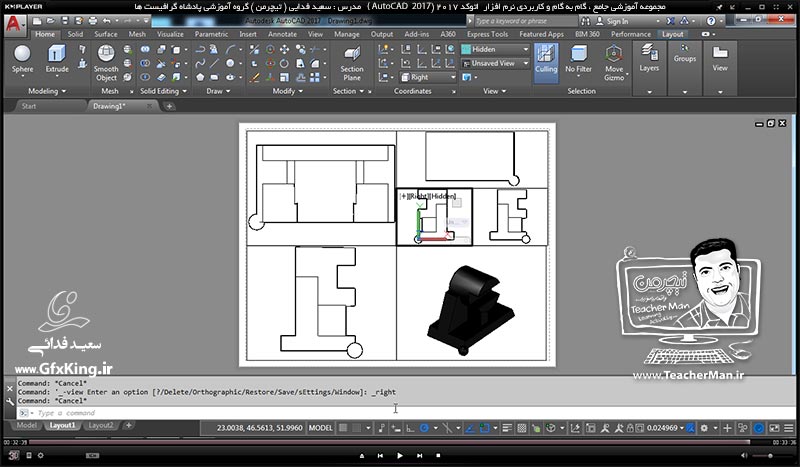Image resolution: width=800 pixels, height=467 pixels.
Task: Open the Unsaved View dropdown
Action: tap(495, 63)
